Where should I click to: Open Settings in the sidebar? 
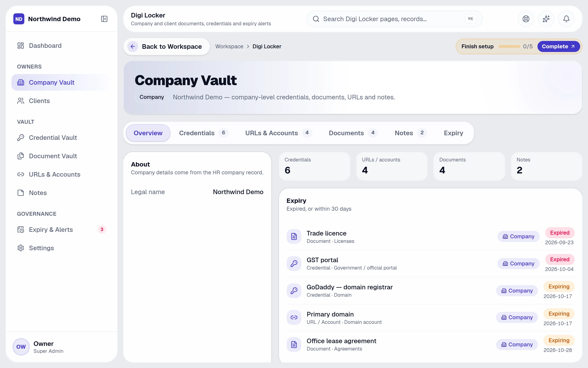tap(61, 248)
